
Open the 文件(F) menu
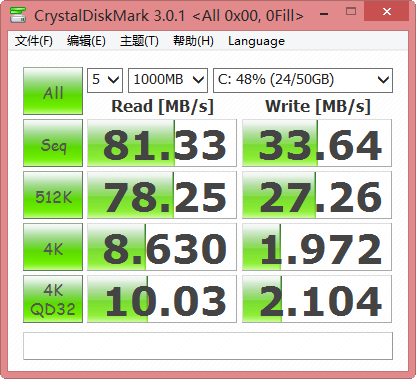pyautogui.click(x=34, y=41)
